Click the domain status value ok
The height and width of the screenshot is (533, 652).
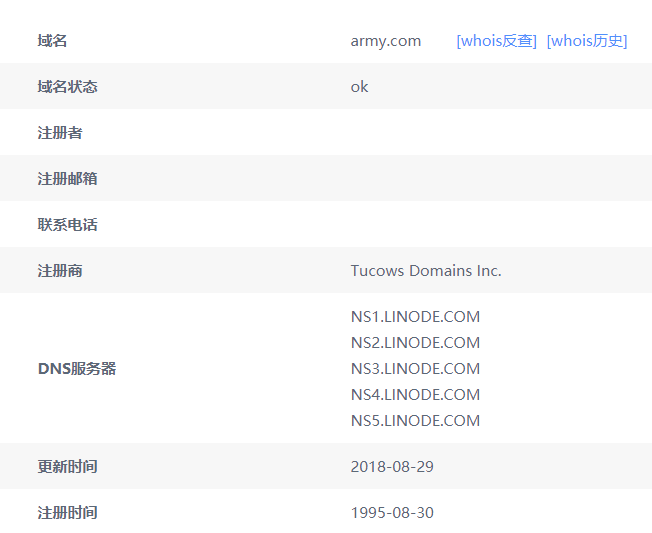[x=359, y=87]
